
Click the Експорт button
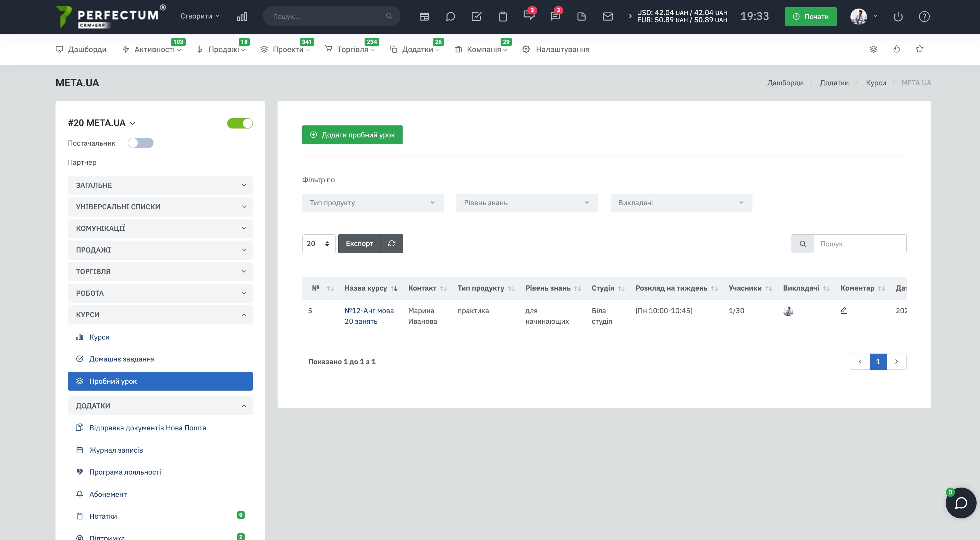[x=359, y=244]
